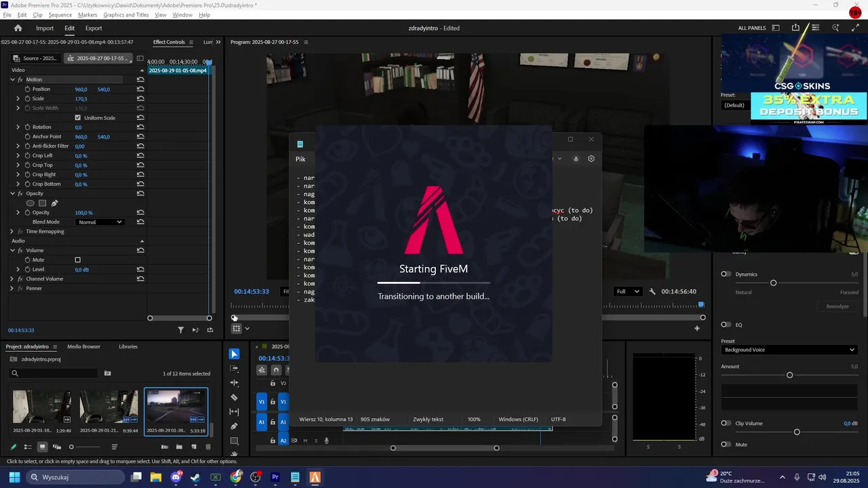Expand the Panner effect
868x488 pixels.
coord(12,288)
